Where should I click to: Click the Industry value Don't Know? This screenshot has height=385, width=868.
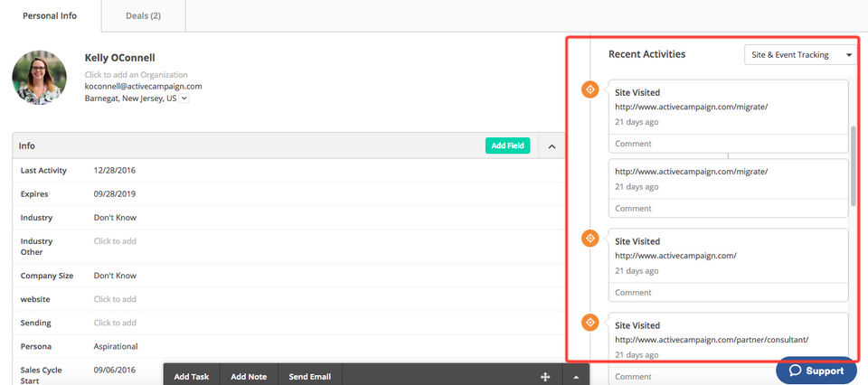115,218
